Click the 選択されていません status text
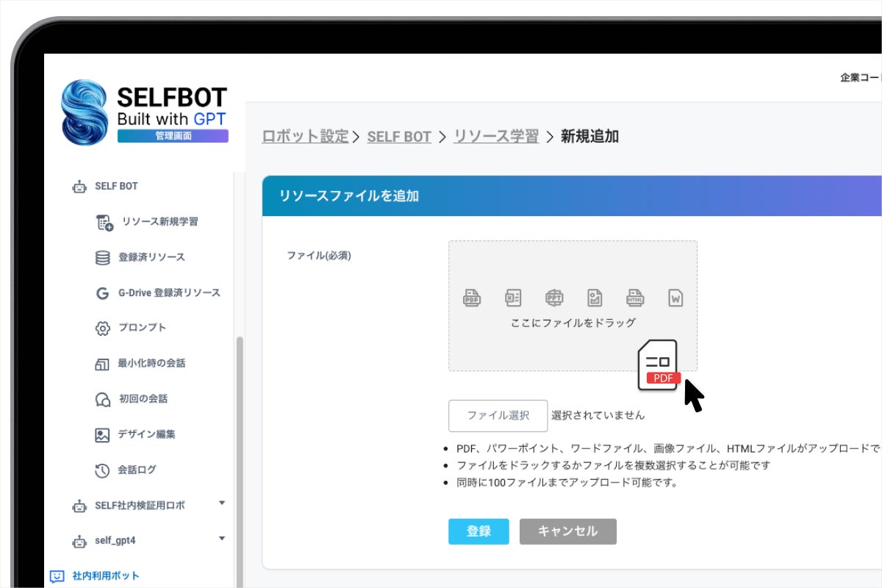 598,415
